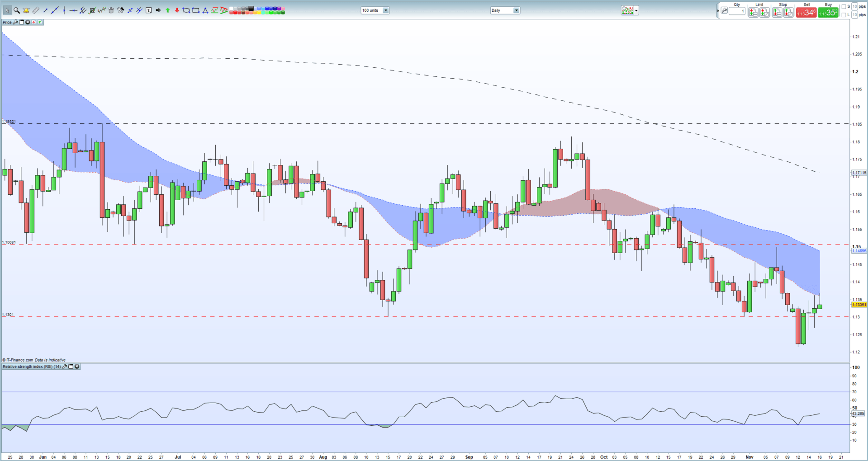The width and height of the screenshot is (868, 461).
Task: Pick the black color swatch
Action: point(251,8)
